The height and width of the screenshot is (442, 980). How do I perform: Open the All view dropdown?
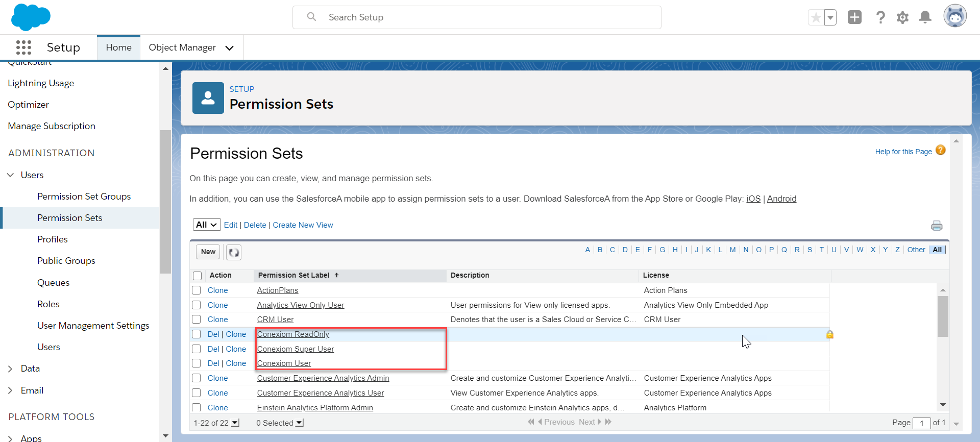pos(207,225)
